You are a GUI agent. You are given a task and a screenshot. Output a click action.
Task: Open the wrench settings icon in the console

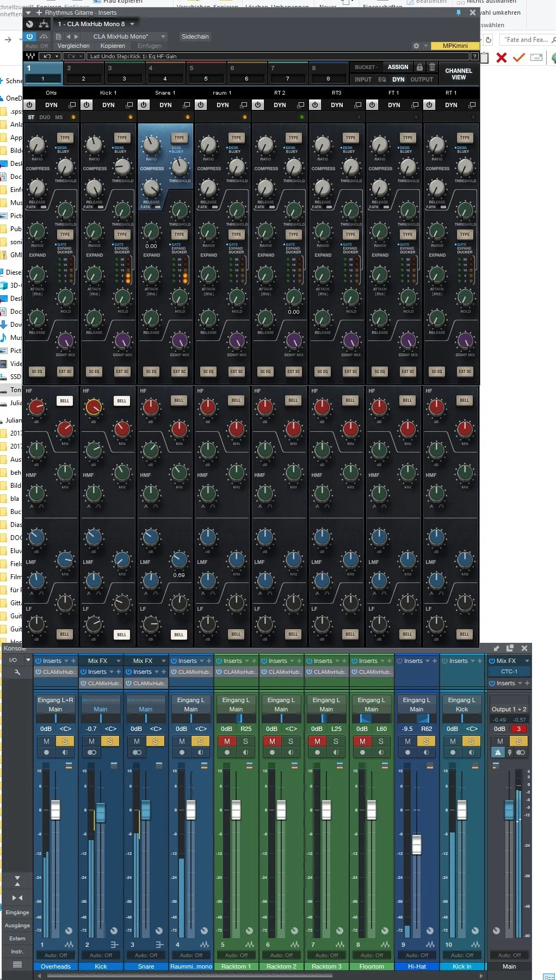click(17, 672)
